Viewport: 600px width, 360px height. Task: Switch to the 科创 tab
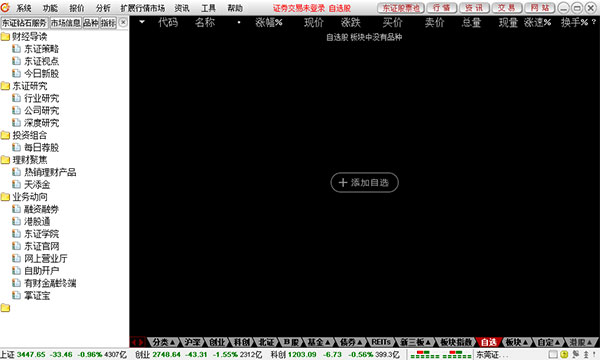(x=242, y=342)
